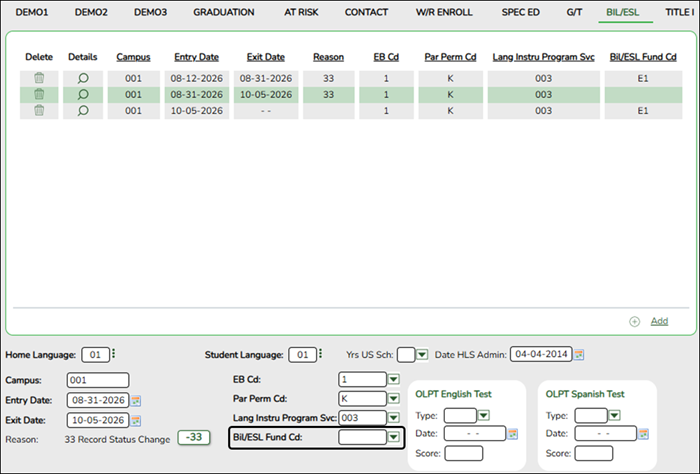This screenshot has width=700, height=474.
Task: Open the GRADUATION tab
Action: 224,12
